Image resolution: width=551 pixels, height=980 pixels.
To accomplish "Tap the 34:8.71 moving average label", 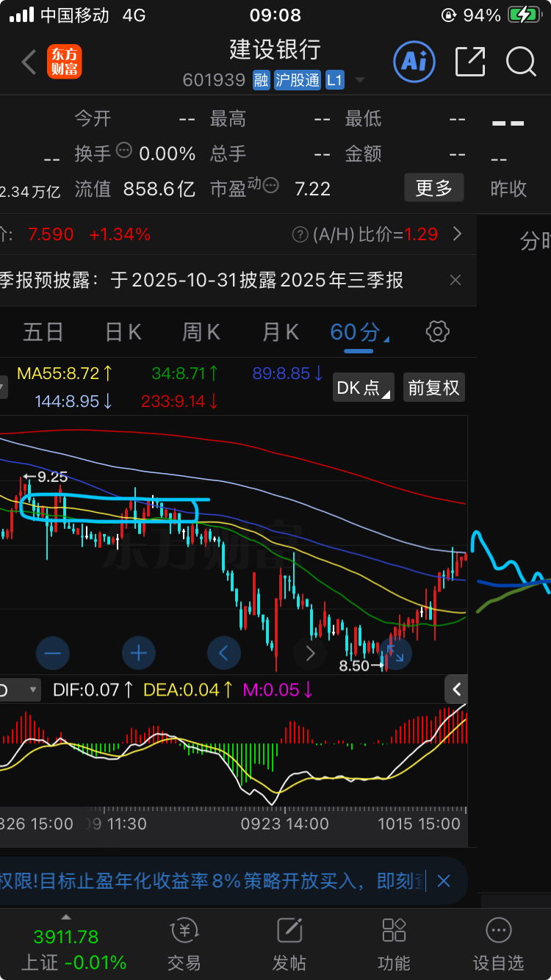I will point(185,373).
